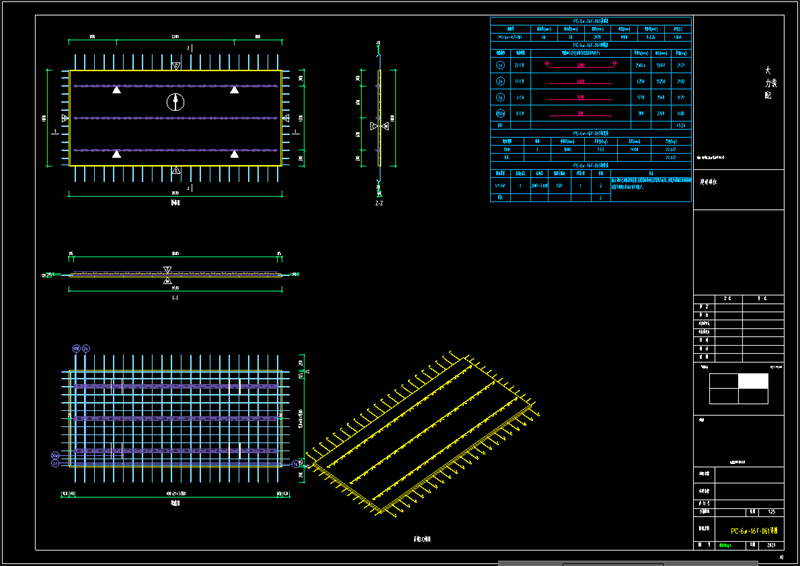
Task: Click the circled north arrow symbol in plan view
Action: [176, 102]
